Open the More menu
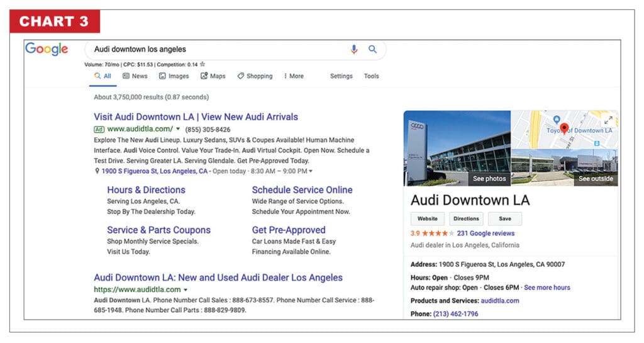This screenshot has width=644, height=343. point(294,76)
